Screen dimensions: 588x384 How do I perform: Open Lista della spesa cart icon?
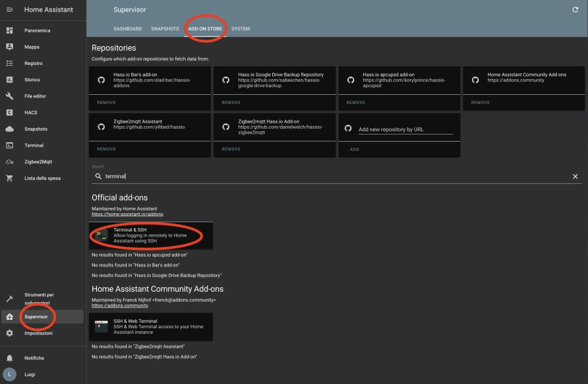(9, 178)
